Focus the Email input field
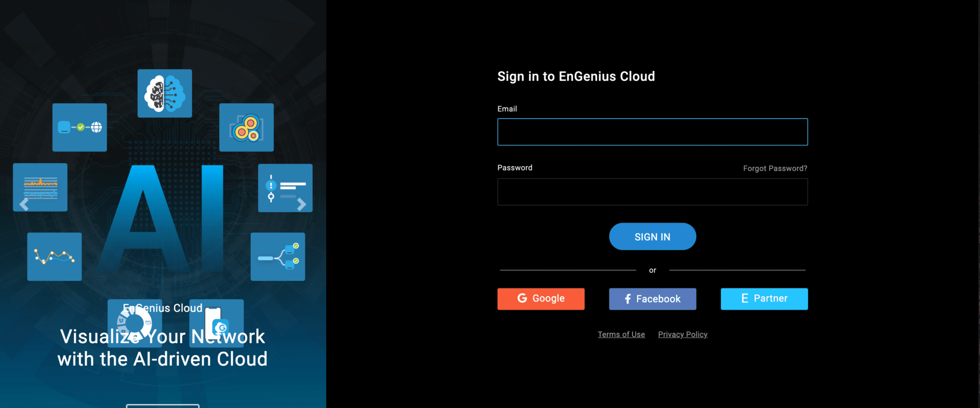980x408 pixels. pos(652,132)
